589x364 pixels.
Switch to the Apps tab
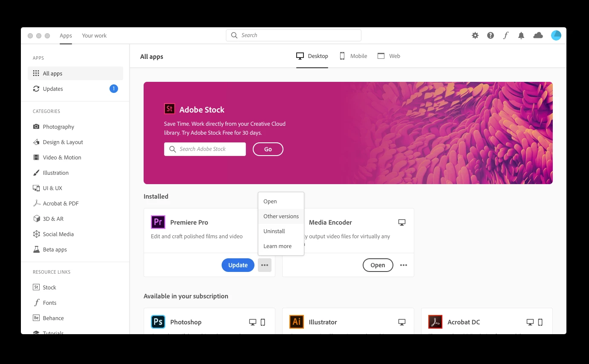click(66, 35)
